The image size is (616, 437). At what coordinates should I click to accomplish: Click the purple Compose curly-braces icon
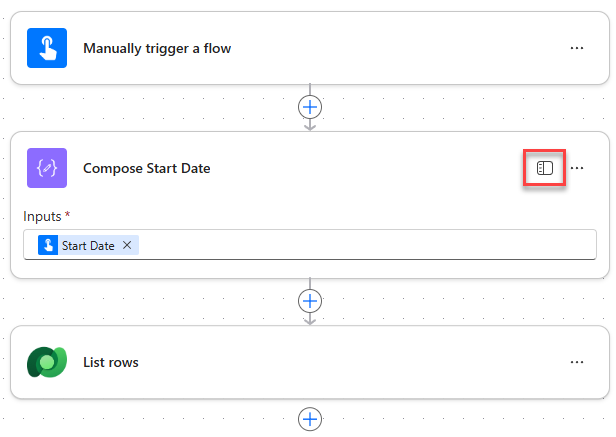pos(47,168)
